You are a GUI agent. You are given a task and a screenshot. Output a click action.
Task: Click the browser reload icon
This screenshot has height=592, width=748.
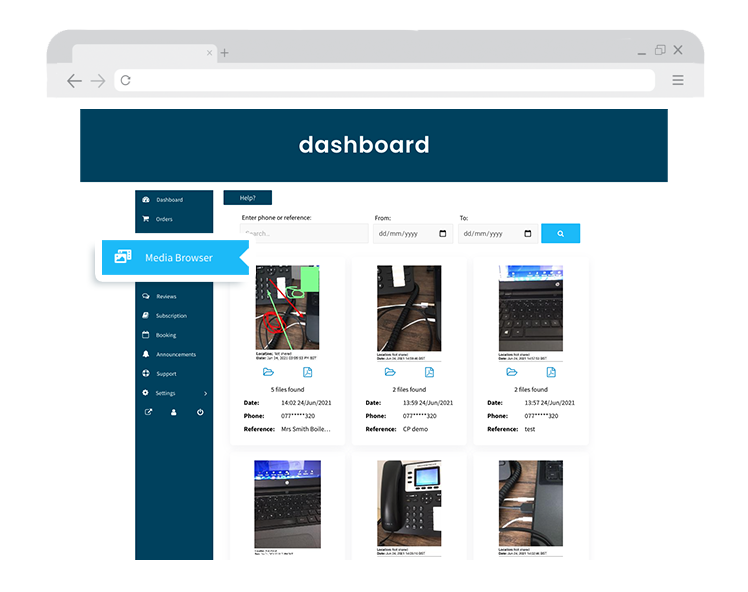point(125,80)
